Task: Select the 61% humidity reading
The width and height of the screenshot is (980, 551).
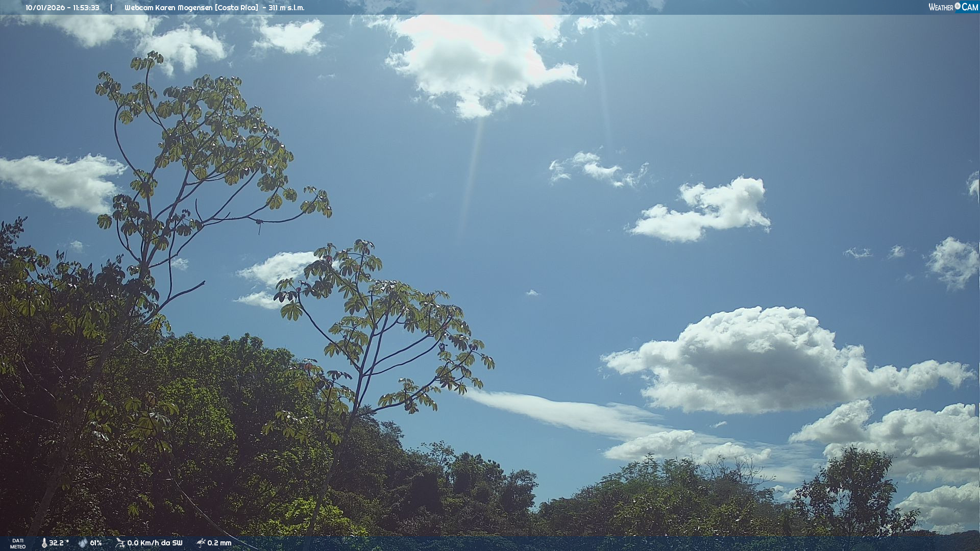Action: (96, 543)
